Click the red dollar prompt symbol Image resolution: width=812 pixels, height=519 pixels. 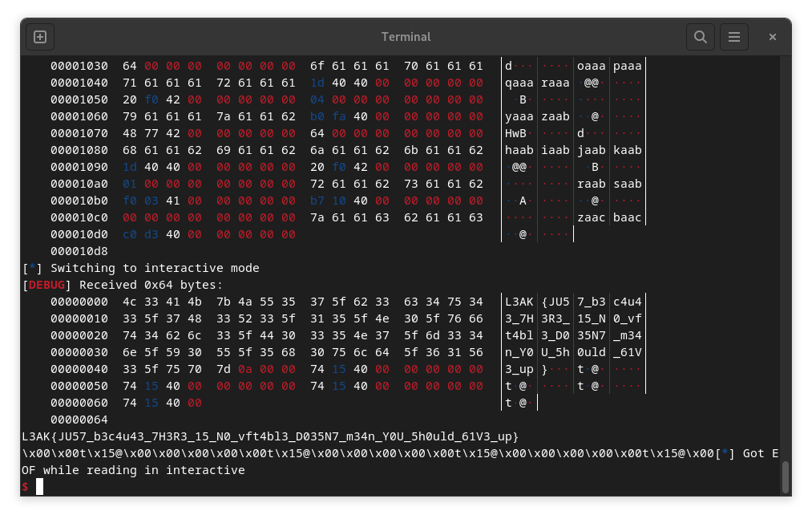click(x=26, y=487)
